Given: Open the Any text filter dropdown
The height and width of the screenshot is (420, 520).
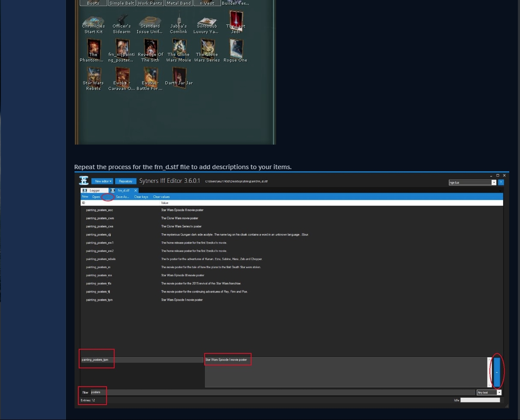Looking at the screenshot, I should 499,392.
